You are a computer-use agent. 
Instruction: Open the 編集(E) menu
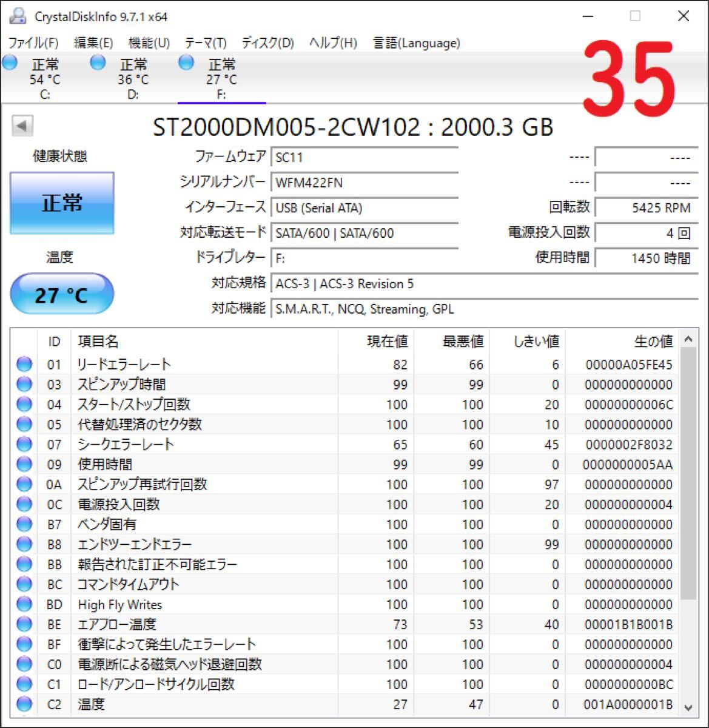tap(93, 43)
